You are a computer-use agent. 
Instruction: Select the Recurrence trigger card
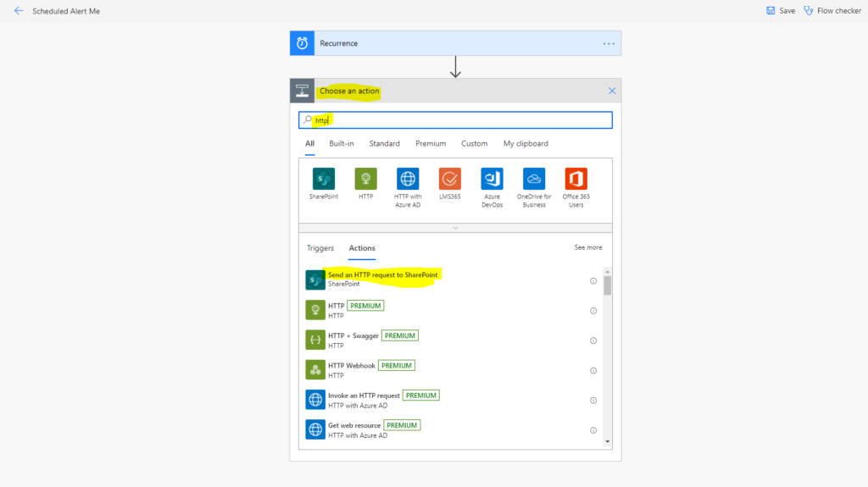tap(455, 43)
